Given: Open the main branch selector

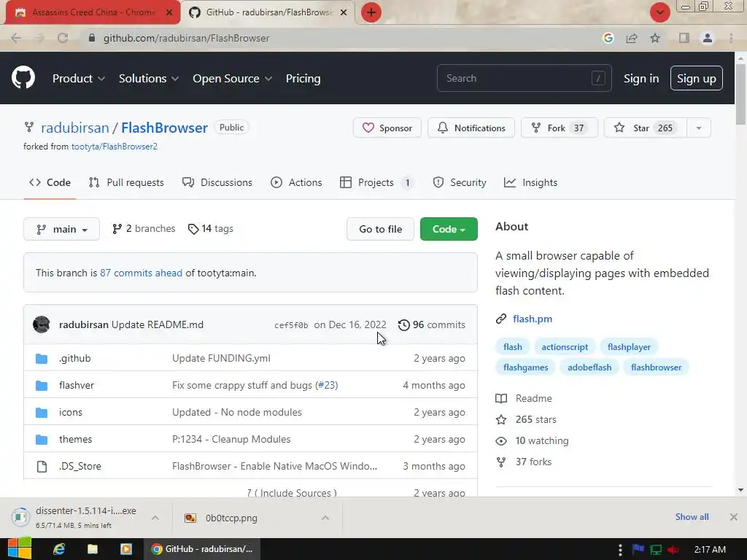Looking at the screenshot, I should click(61, 229).
